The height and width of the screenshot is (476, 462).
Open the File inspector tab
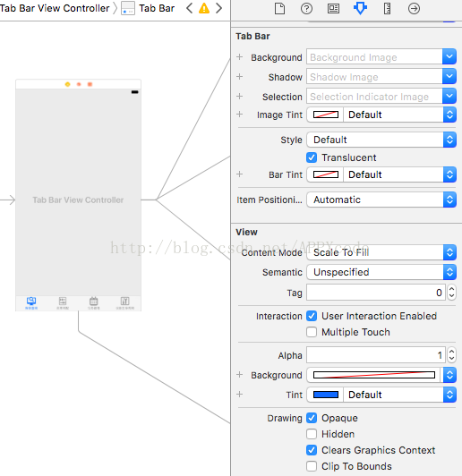point(279,9)
